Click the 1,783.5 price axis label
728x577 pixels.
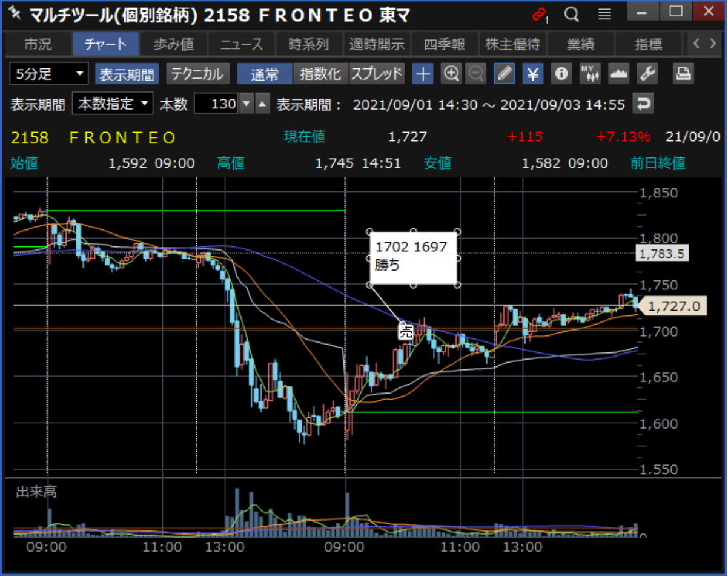pyautogui.click(x=661, y=254)
